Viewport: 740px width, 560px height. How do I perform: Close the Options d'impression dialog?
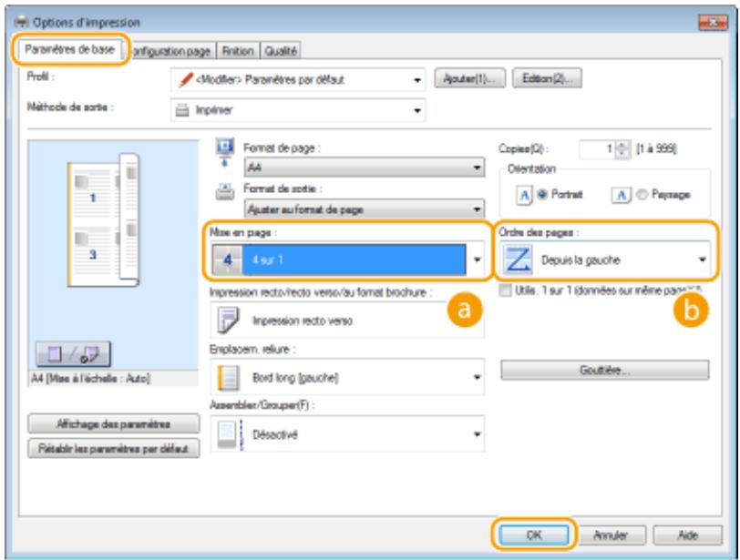pyautogui.click(x=713, y=22)
